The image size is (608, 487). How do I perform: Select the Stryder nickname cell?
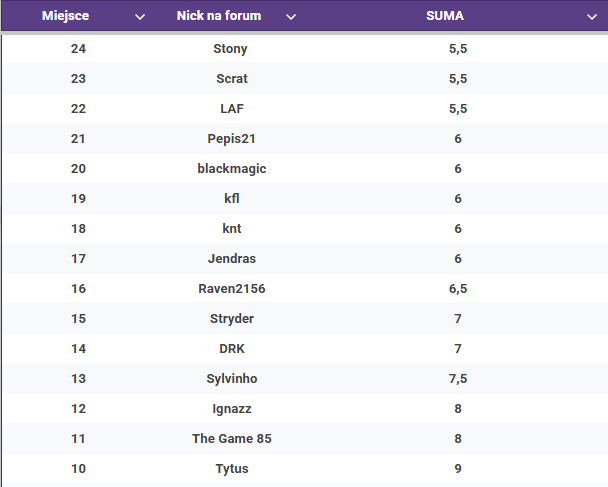pos(232,319)
